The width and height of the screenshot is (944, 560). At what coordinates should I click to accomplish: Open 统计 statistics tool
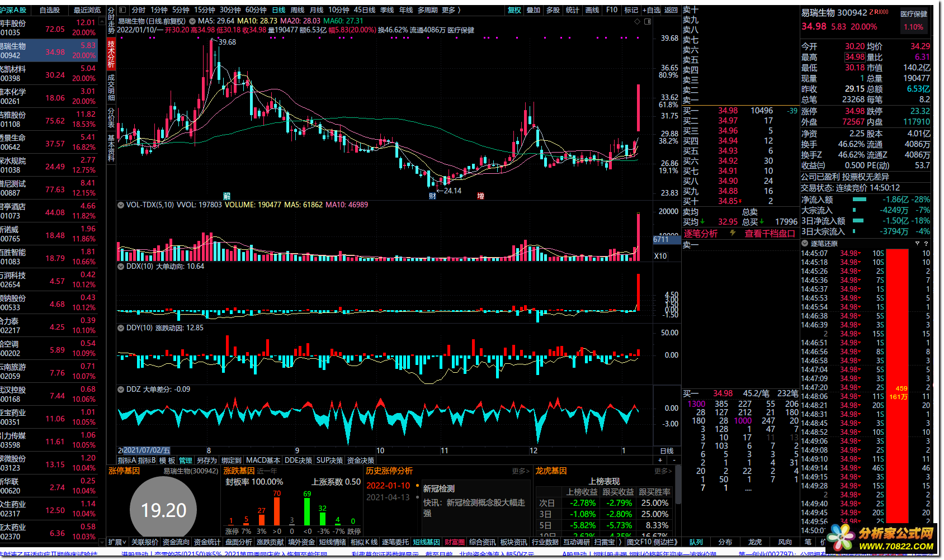[x=573, y=10]
